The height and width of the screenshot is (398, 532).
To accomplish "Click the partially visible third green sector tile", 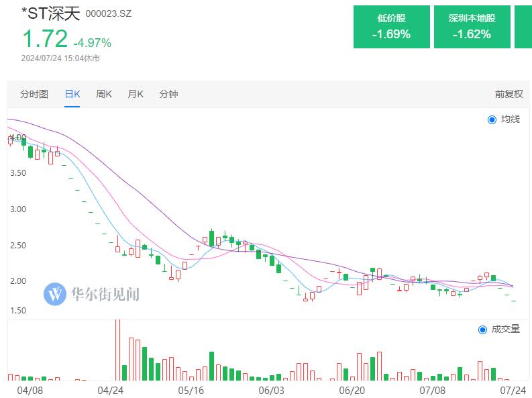I will point(523,27).
